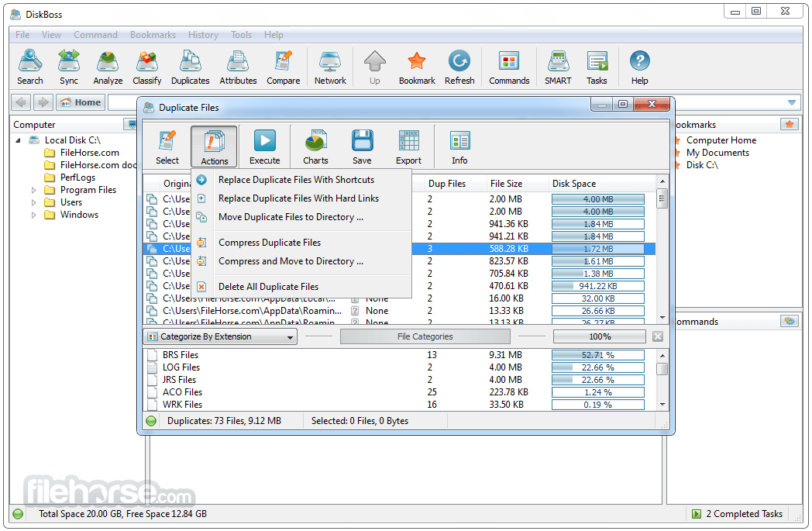Image resolution: width=812 pixels, height=531 pixels.
Task: Click the Sync toolbar icon
Action: (69, 67)
